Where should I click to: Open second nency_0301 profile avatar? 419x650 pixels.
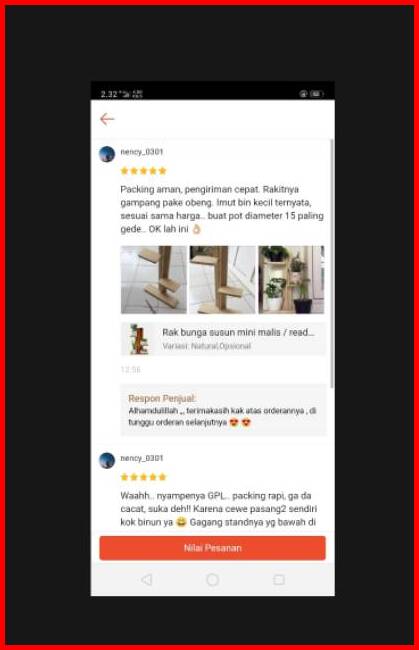point(107,461)
